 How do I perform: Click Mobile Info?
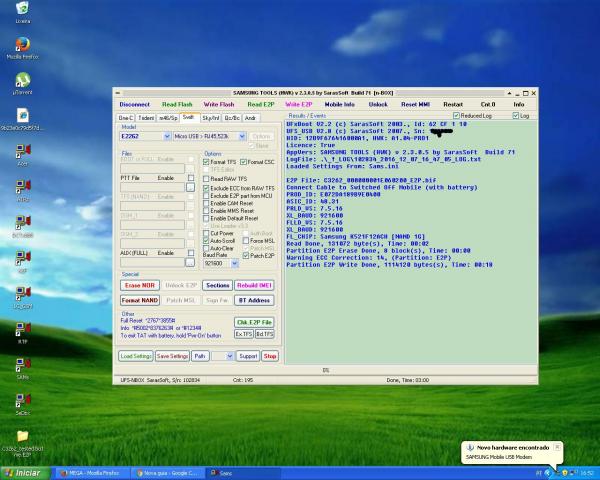pos(339,104)
